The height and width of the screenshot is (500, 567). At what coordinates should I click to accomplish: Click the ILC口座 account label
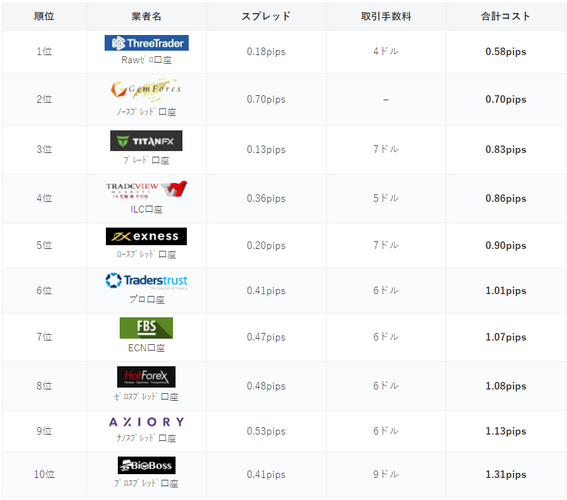tap(146, 209)
